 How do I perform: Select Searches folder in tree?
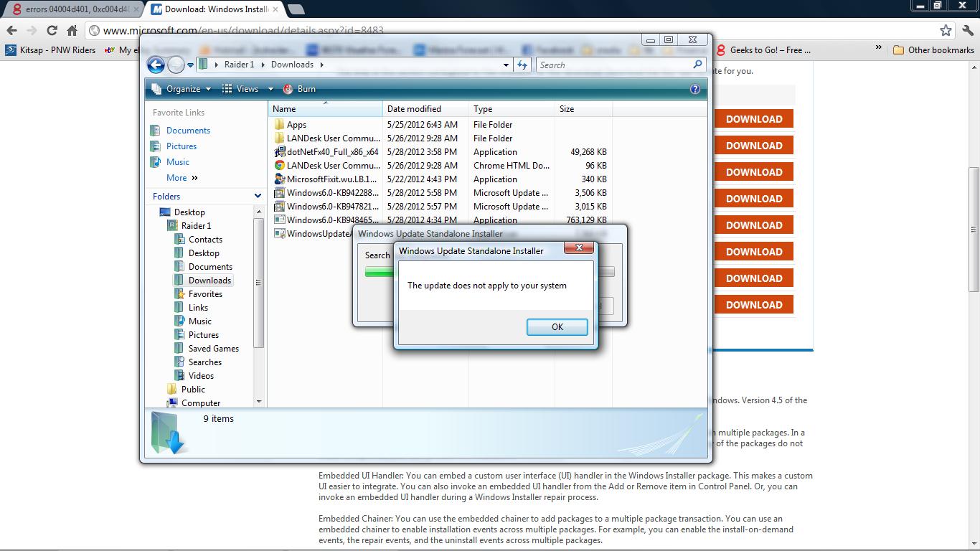pos(205,362)
